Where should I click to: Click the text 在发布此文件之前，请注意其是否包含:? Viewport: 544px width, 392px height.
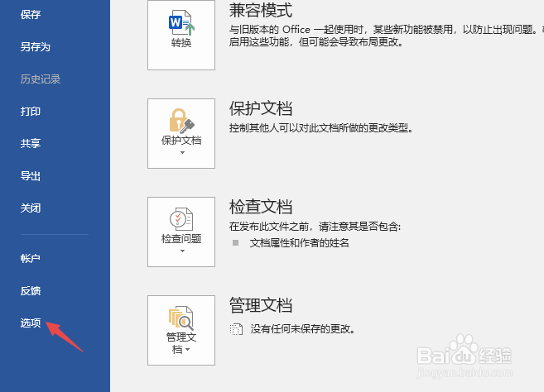(315, 227)
